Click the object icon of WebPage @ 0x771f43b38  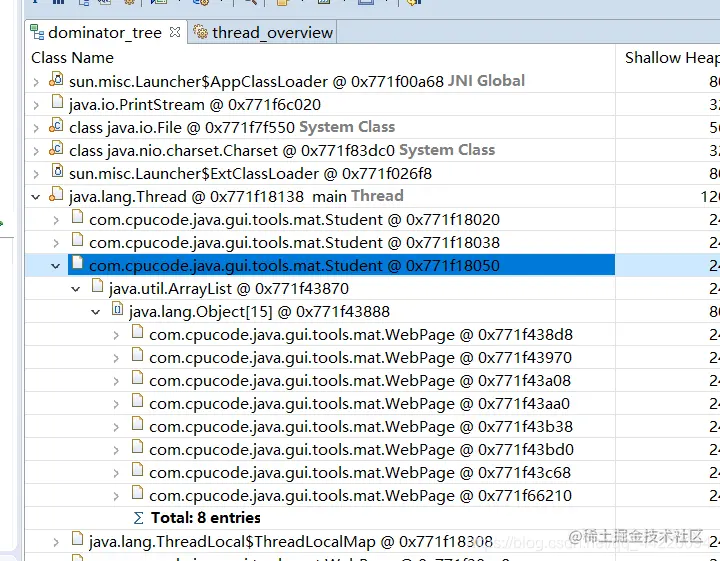137,424
